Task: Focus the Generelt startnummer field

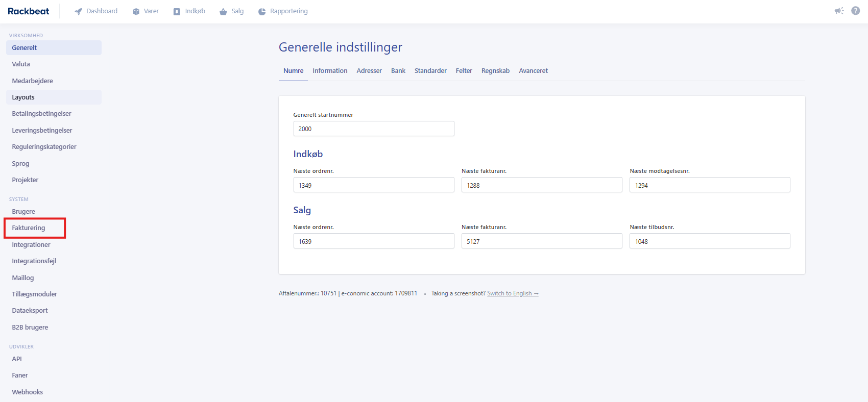Action: (373, 129)
